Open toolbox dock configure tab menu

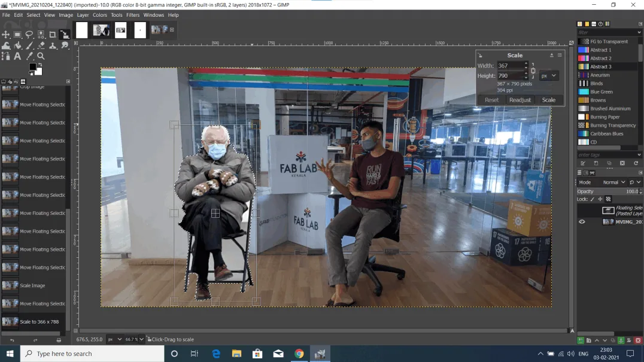(x=68, y=82)
